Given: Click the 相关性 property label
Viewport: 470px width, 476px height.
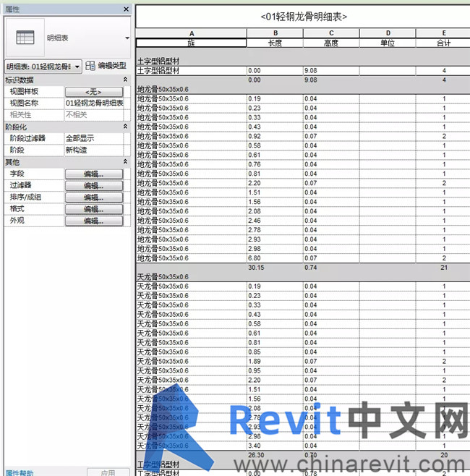Looking at the screenshot, I should [x=21, y=115].
